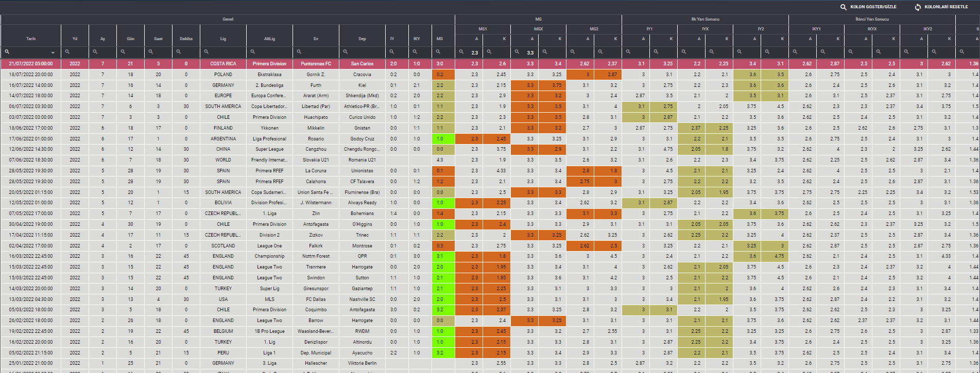Image resolution: width=980 pixels, height=373 pixels.
Task: Sort by the Tarih column header
Action: [x=31, y=39]
